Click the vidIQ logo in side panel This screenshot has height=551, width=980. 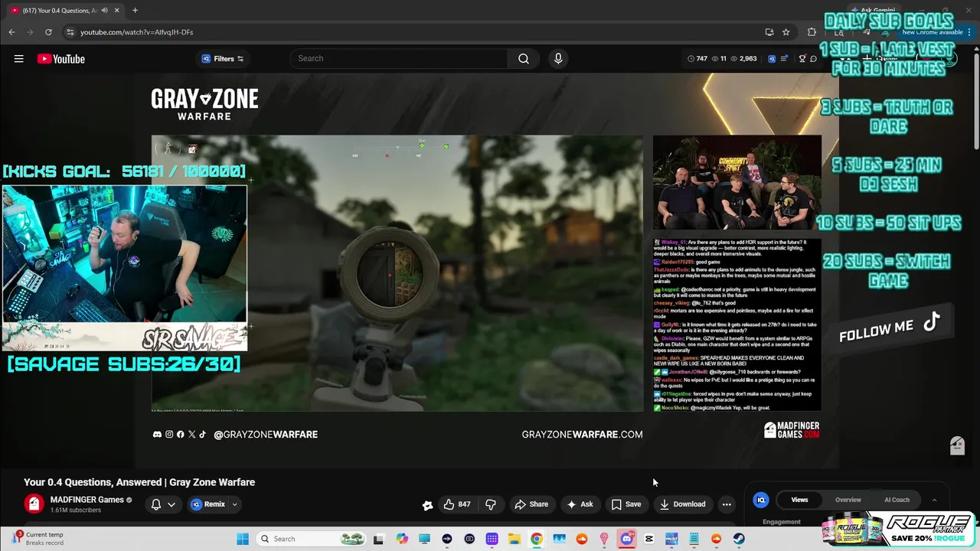pos(761,500)
